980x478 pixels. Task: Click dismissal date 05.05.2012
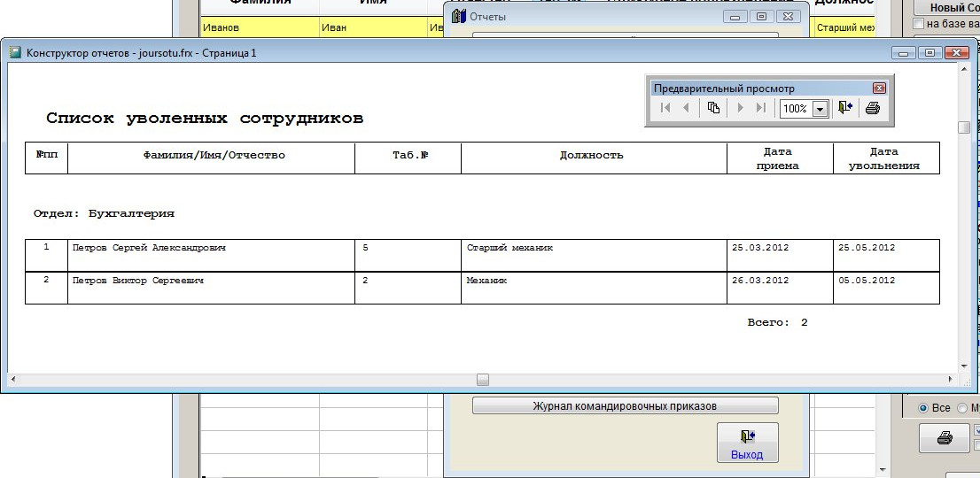coord(867,281)
